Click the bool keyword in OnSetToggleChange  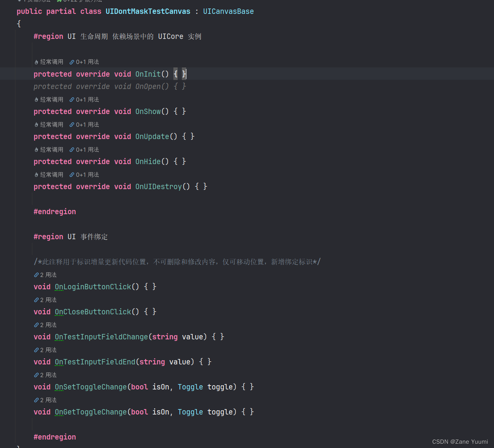coord(139,387)
